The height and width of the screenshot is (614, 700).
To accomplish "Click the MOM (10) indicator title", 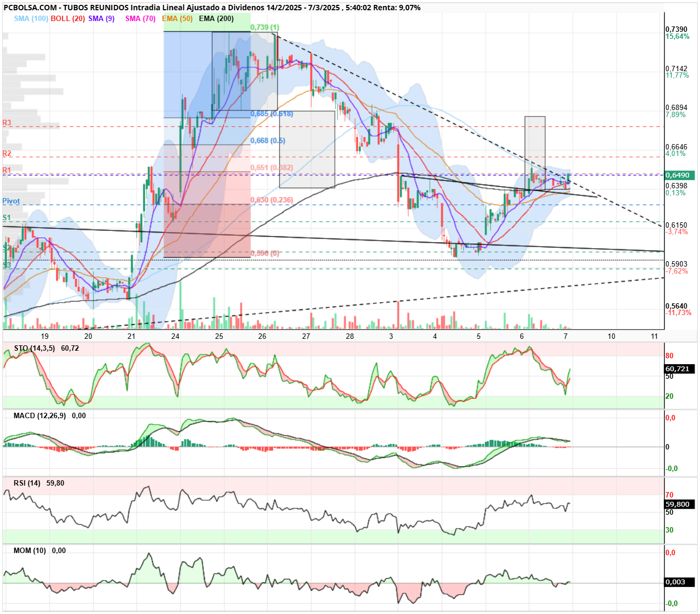I will click(x=30, y=550).
